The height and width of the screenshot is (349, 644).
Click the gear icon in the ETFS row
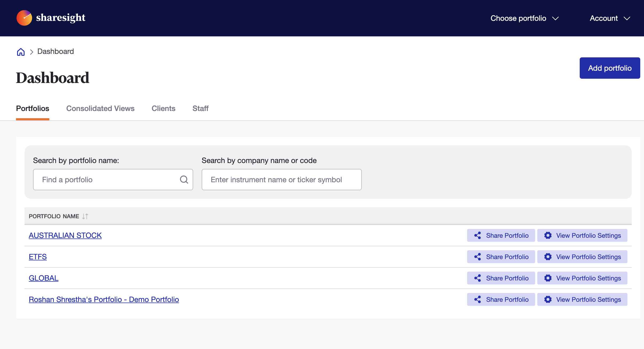click(x=548, y=257)
